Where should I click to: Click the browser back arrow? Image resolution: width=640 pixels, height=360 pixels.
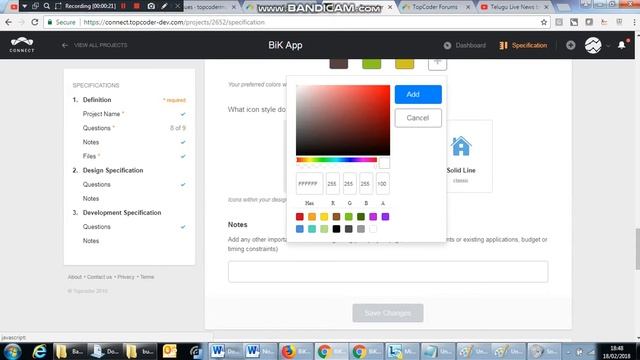(x=9, y=22)
